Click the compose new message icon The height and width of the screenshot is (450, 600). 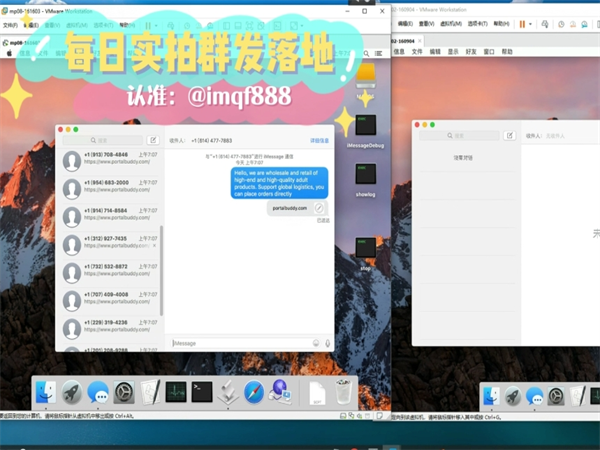(153, 141)
